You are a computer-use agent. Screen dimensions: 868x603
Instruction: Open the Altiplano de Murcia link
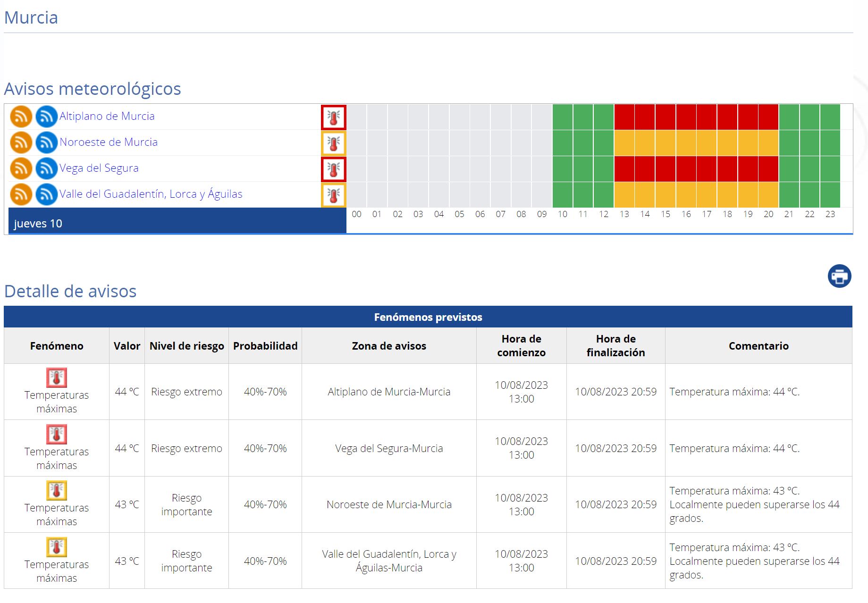(x=107, y=117)
